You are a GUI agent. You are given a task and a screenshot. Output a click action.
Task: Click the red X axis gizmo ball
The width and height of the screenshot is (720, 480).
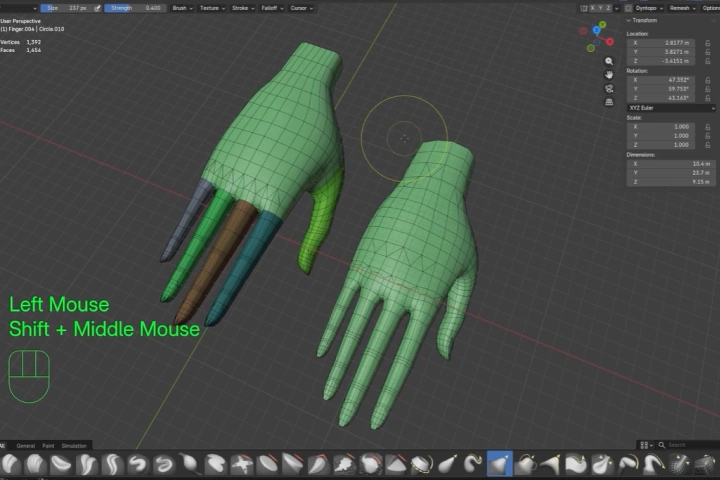pos(610,42)
